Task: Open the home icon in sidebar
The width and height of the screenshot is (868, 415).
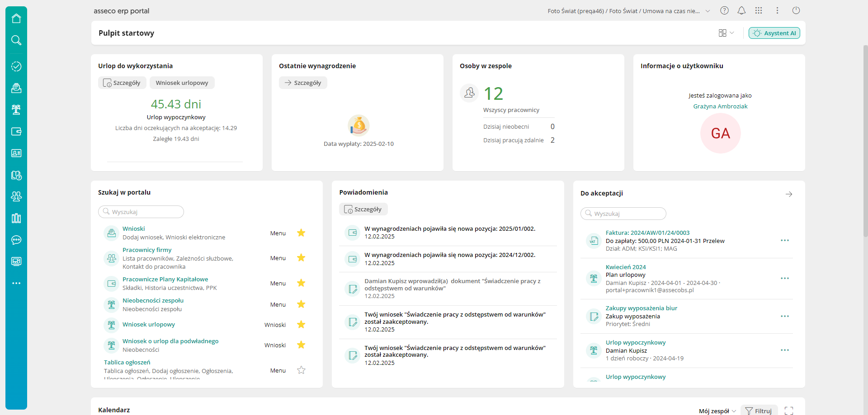Action: tap(16, 19)
